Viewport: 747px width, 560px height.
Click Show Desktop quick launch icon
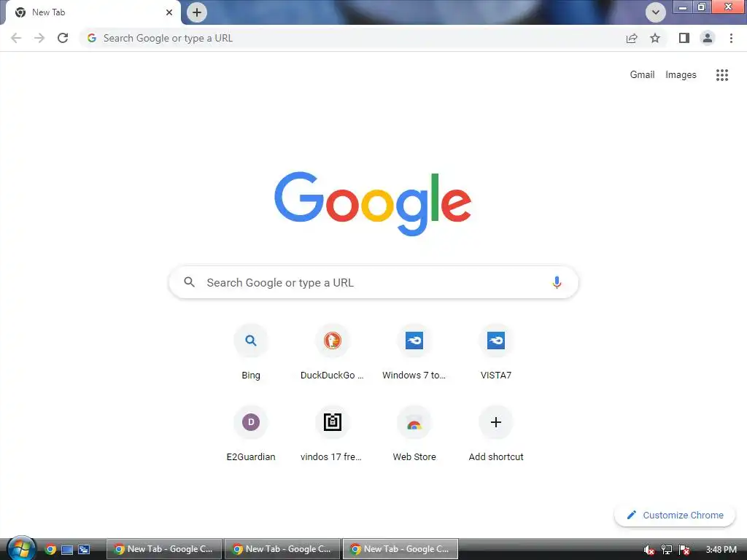(x=67, y=550)
